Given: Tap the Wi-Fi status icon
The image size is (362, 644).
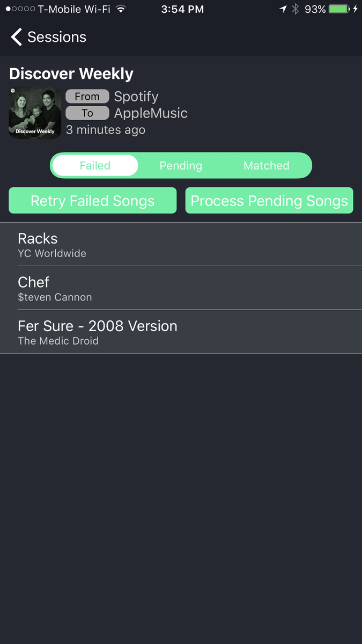Looking at the screenshot, I should 121,9.
